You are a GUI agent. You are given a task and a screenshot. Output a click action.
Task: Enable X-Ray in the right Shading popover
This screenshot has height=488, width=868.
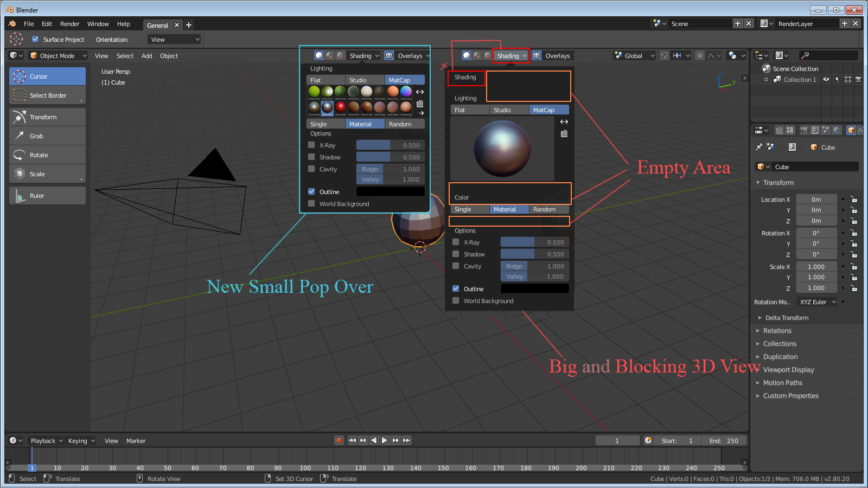pos(456,242)
